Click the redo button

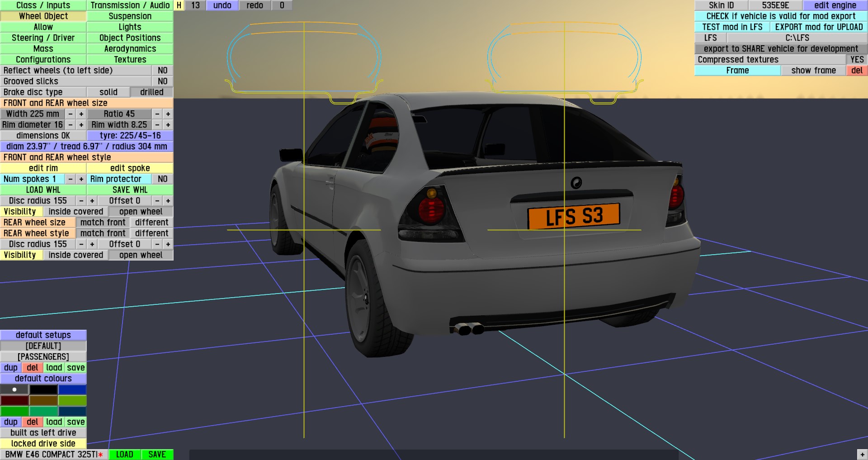[255, 5]
